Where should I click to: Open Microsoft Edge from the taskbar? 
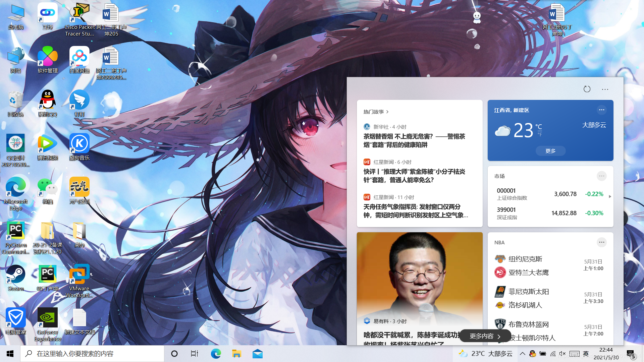216,354
